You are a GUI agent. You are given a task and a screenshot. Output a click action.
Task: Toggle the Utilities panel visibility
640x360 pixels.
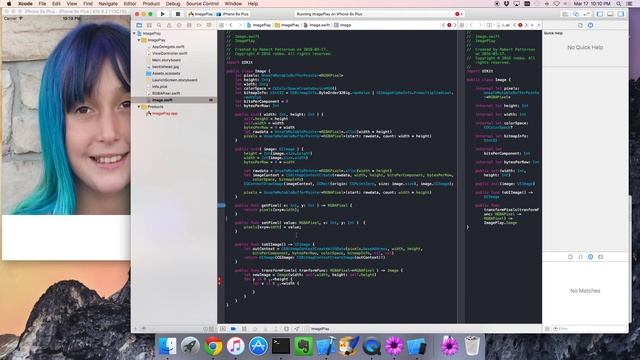[x=621, y=14]
